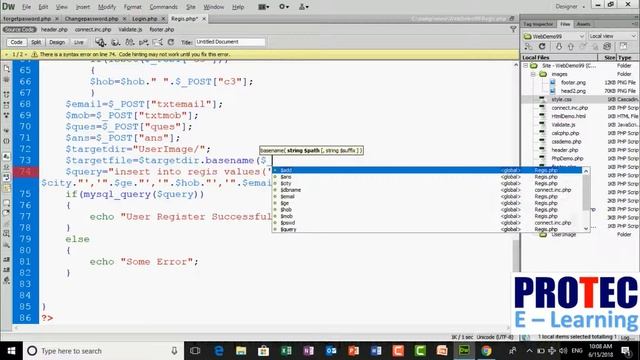Open the Commands menu
Viewport: 640px width, 360px height.
pos(163,7)
